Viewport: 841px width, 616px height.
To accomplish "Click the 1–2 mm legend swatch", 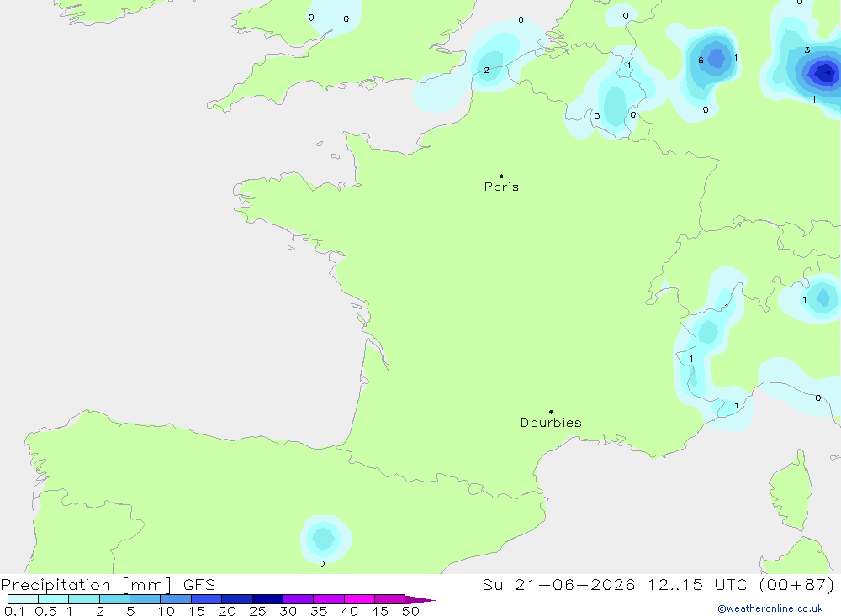I will point(84,599).
